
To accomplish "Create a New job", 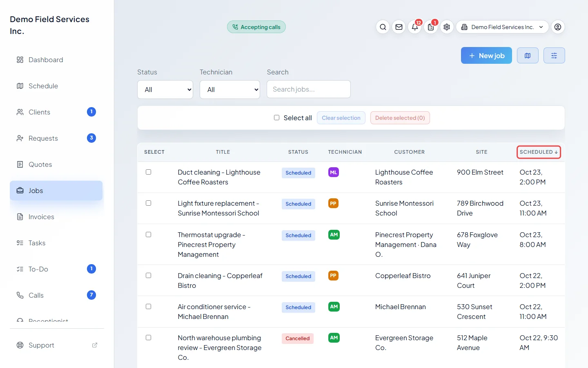I will (x=486, y=56).
